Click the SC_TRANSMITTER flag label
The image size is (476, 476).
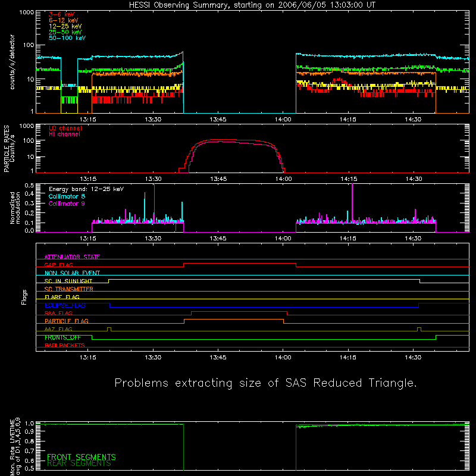(x=68, y=289)
